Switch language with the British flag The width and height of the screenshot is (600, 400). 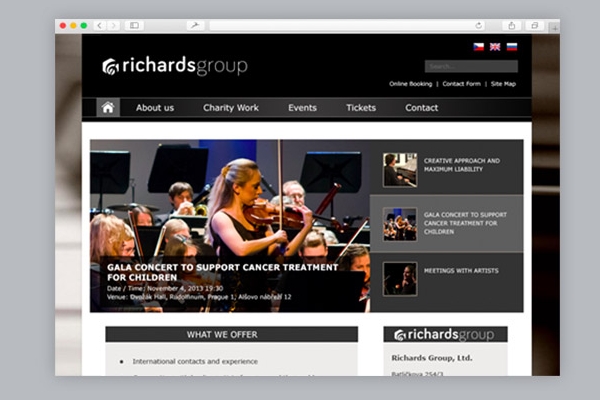[x=495, y=47]
